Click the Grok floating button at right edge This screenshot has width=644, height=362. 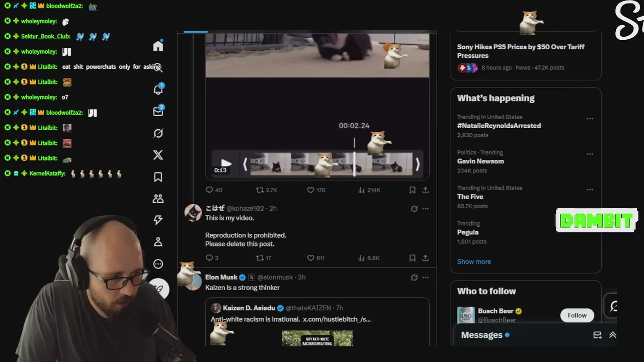tap(613, 306)
